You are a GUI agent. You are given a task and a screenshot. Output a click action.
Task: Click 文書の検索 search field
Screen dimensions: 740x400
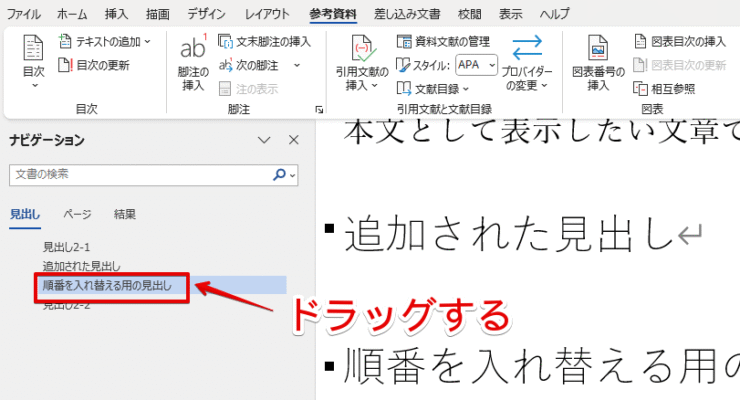tap(141, 175)
